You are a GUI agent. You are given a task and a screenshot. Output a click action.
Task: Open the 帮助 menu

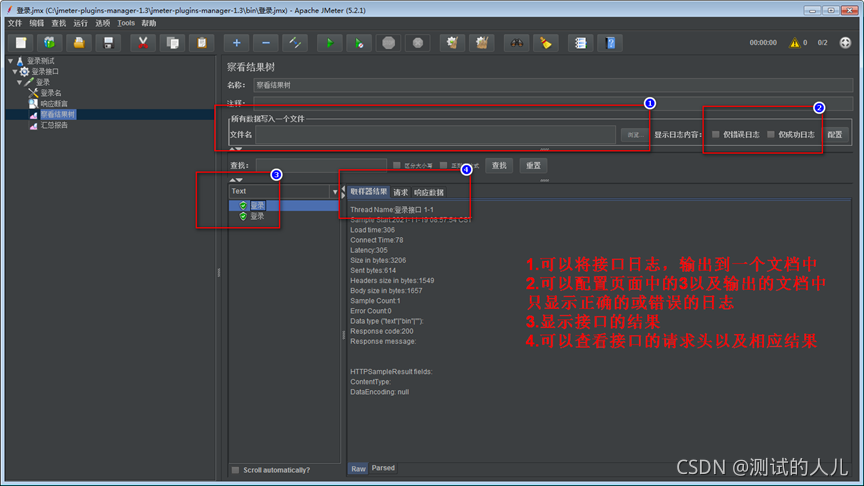click(x=149, y=23)
